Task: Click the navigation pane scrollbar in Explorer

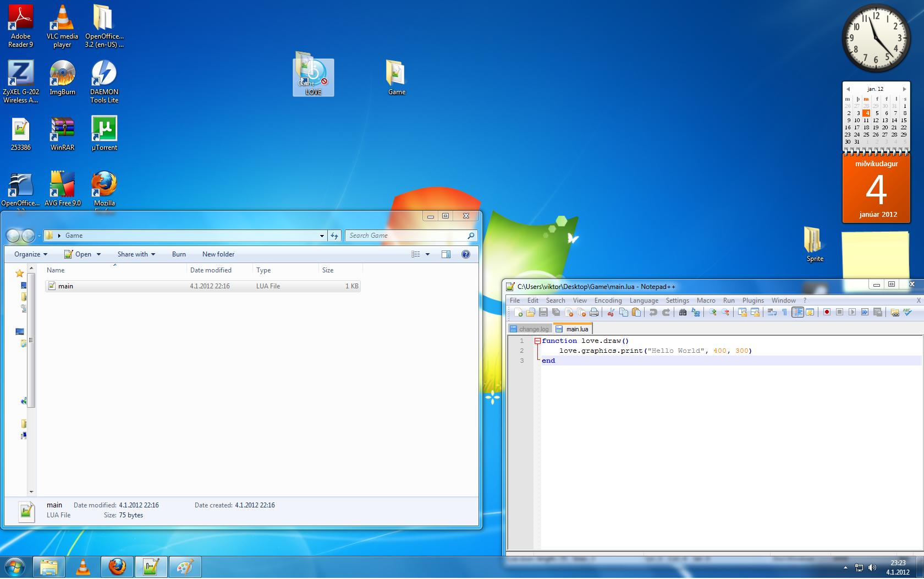Action: (31, 341)
